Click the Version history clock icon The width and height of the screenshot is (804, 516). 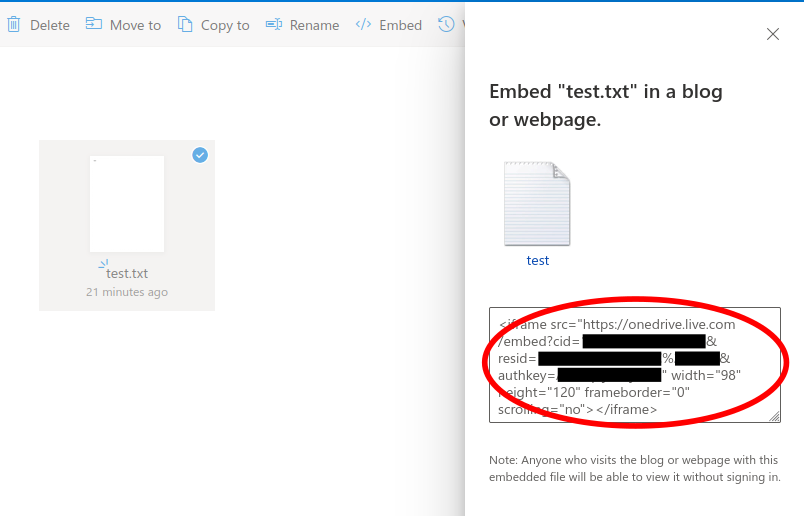click(x=446, y=24)
